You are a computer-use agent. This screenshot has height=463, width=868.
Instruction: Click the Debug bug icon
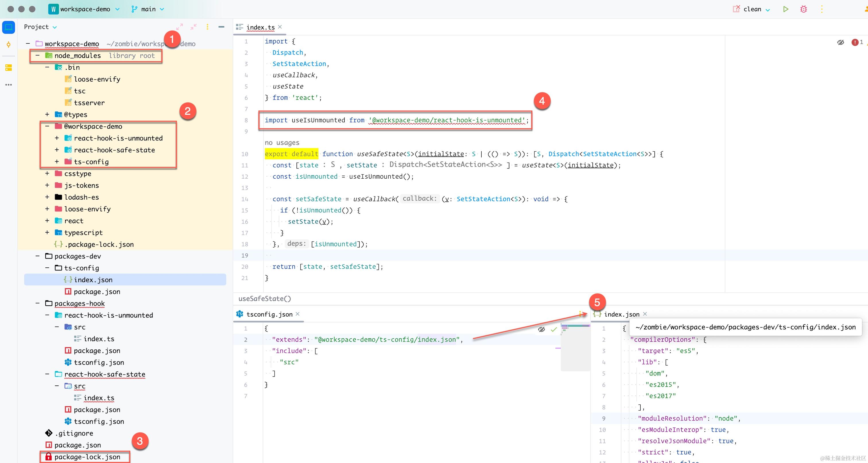coord(804,9)
